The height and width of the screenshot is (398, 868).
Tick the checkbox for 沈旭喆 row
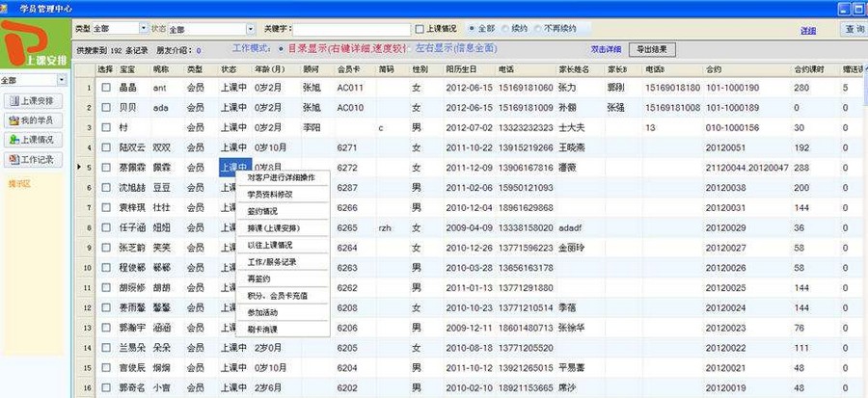[106, 187]
